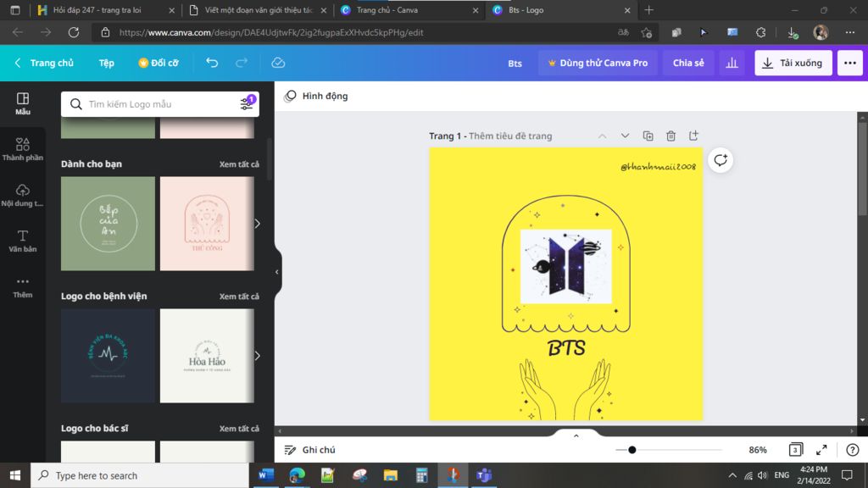Go back to Trang chủ home

(44, 63)
